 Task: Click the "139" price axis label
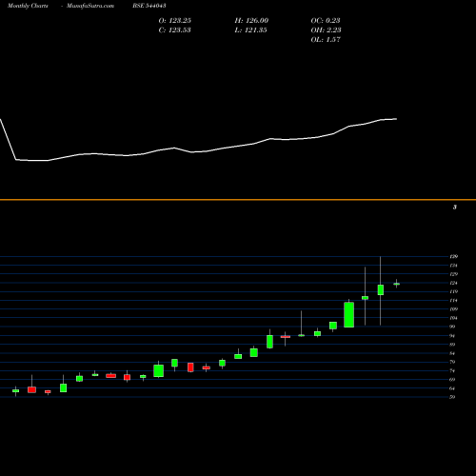[x=453, y=256]
